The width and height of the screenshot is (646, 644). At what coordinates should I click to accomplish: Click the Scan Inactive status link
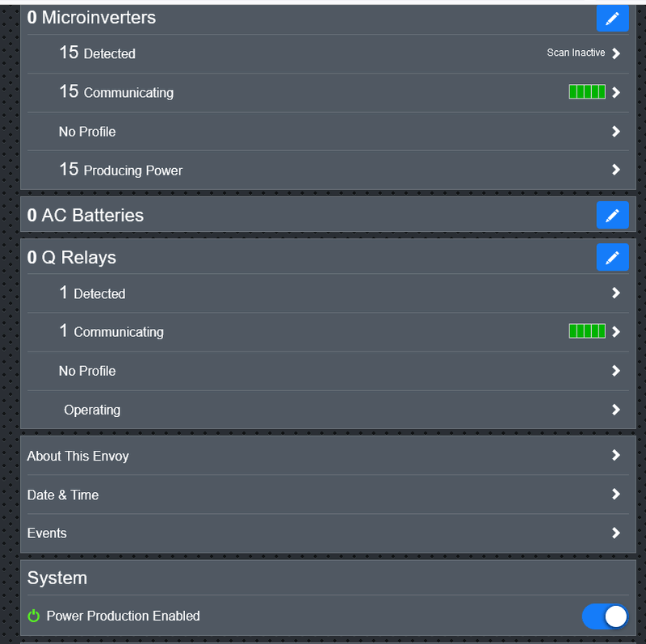576,53
